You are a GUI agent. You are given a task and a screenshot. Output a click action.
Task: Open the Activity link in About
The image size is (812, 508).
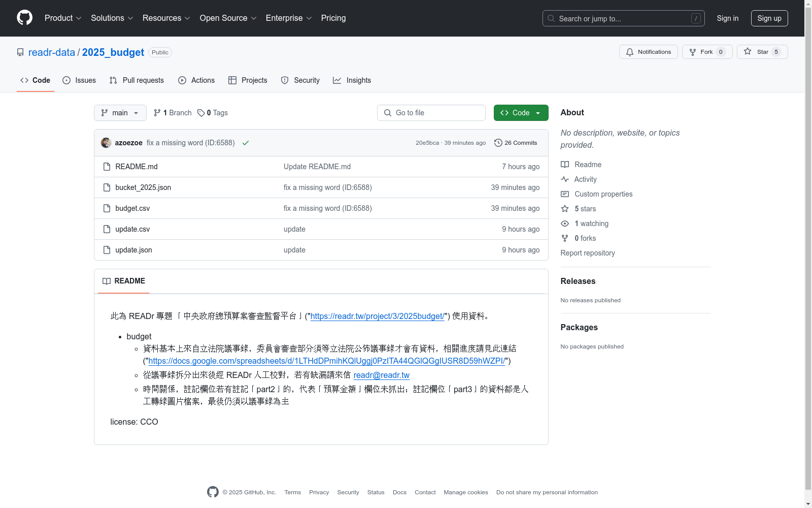[579, 179]
